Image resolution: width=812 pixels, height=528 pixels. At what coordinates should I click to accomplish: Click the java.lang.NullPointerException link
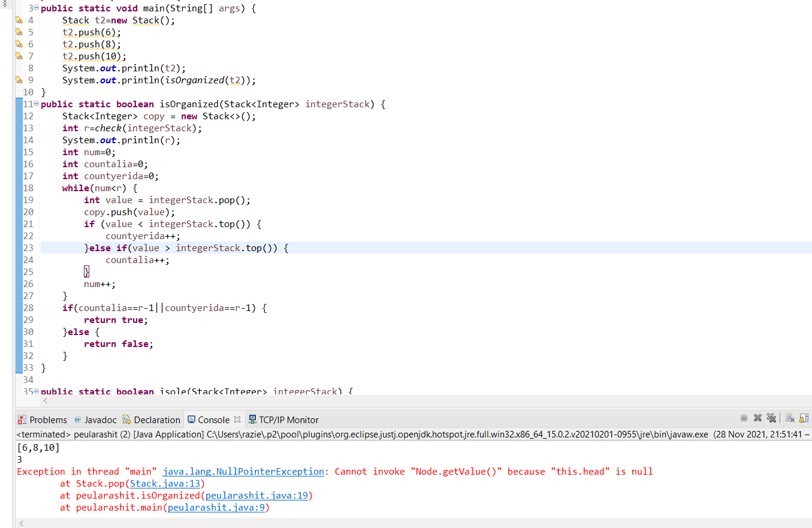click(x=243, y=472)
